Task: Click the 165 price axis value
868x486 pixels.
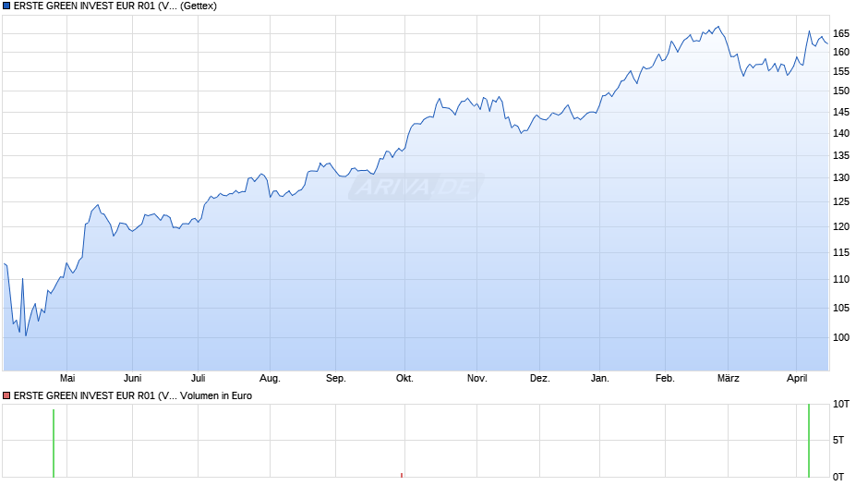Action: [841, 34]
